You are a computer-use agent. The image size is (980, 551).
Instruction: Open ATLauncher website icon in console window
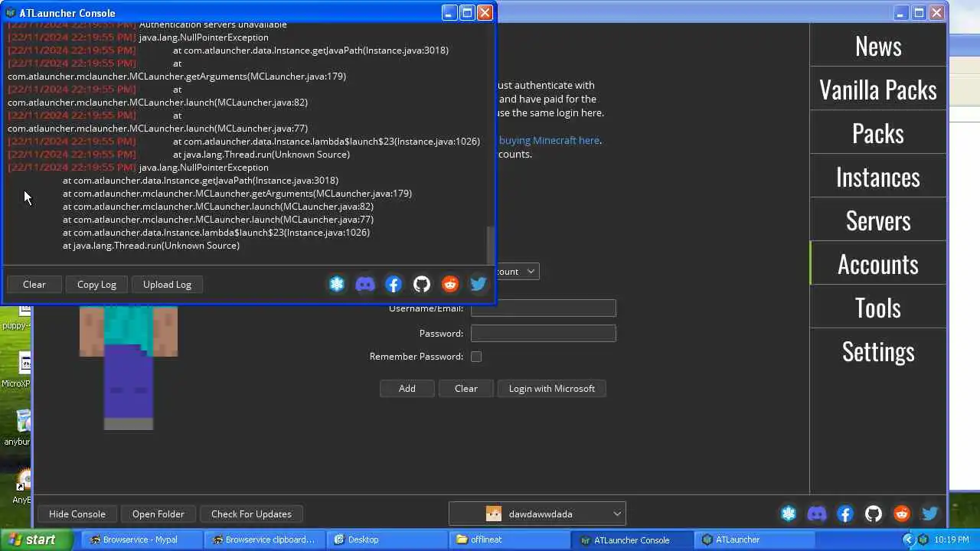[x=337, y=285]
